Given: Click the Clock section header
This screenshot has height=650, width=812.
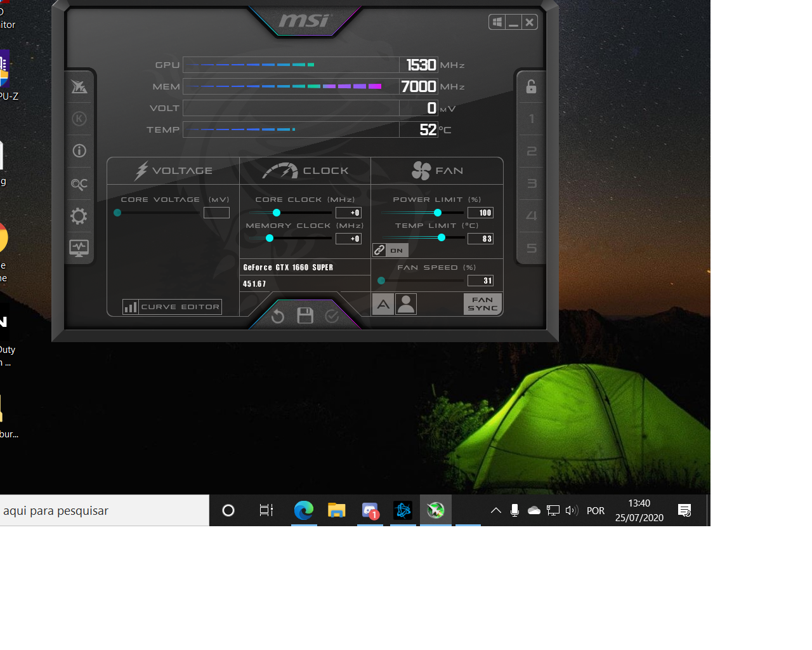Looking at the screenshot, I should (305, 171).
